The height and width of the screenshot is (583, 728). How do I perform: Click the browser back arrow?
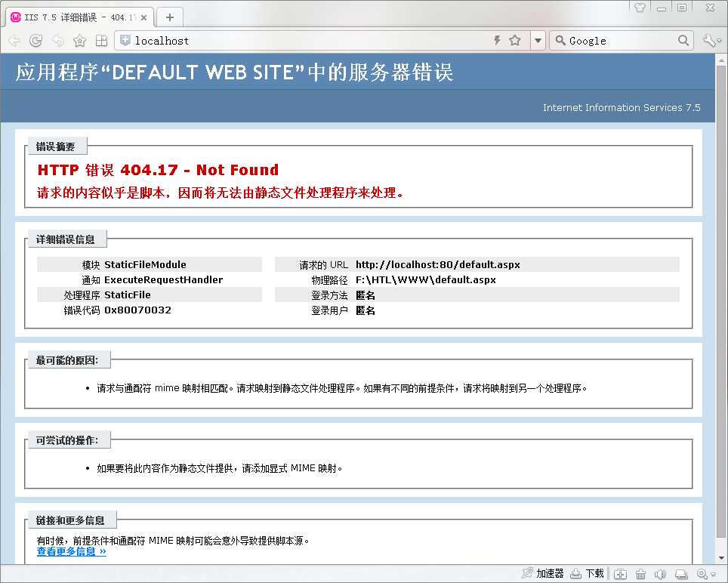15,41
